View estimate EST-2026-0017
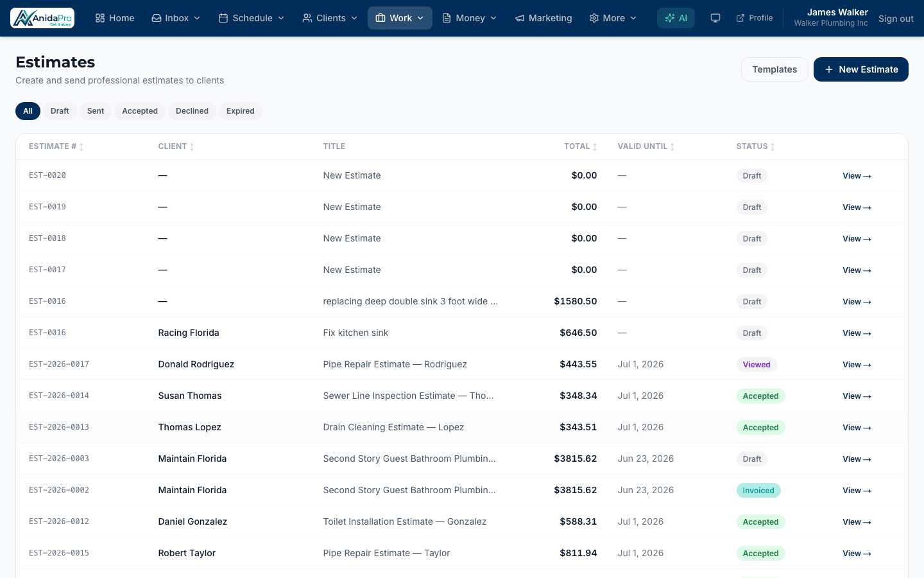The width and height of the screenshot is (924, 578). (x=857, y=365)
